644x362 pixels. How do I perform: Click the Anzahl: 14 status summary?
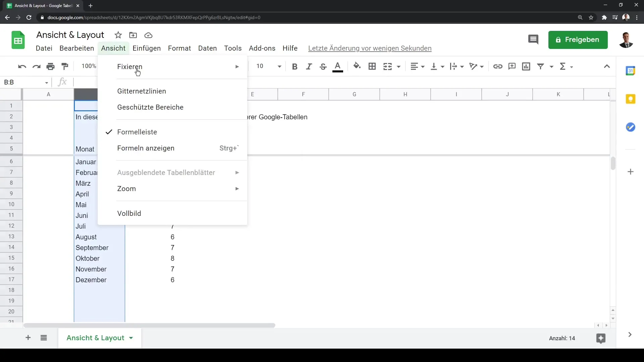pyautogui.click(x=562, y=339)
